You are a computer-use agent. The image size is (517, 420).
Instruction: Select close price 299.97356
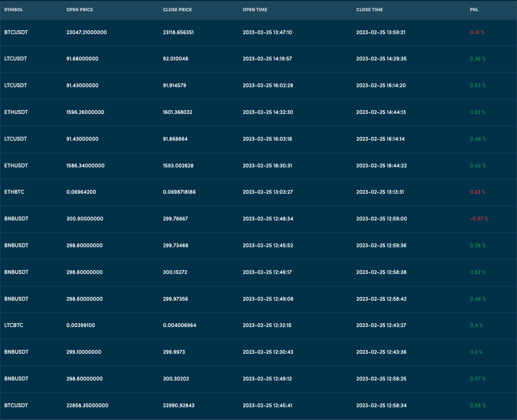point(175,299)
